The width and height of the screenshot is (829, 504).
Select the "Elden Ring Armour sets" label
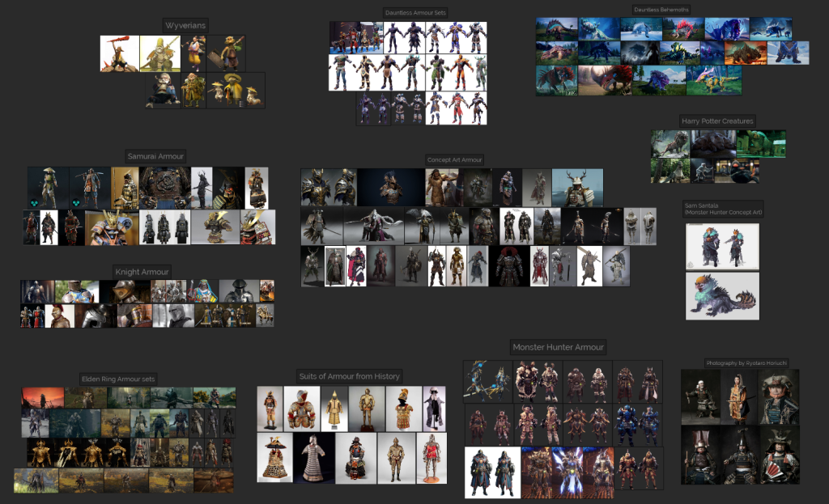pyautogui.click(x=118, y=379)
